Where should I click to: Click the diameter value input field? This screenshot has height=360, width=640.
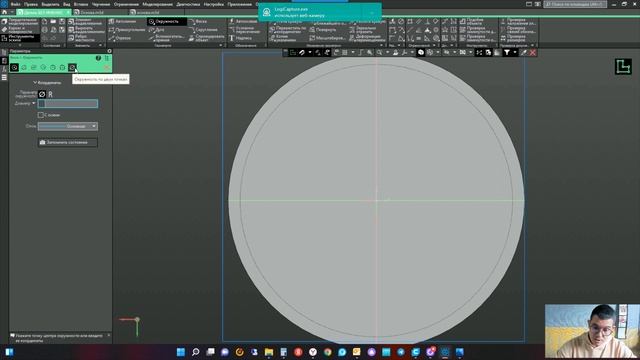pos(68,104)
